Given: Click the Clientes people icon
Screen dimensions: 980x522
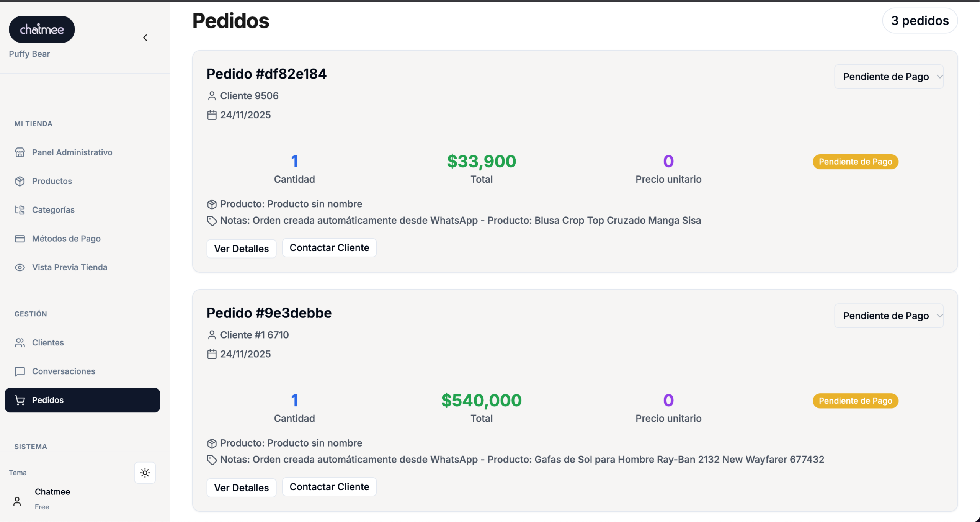Looking at the screenshot, I should 20,342.
